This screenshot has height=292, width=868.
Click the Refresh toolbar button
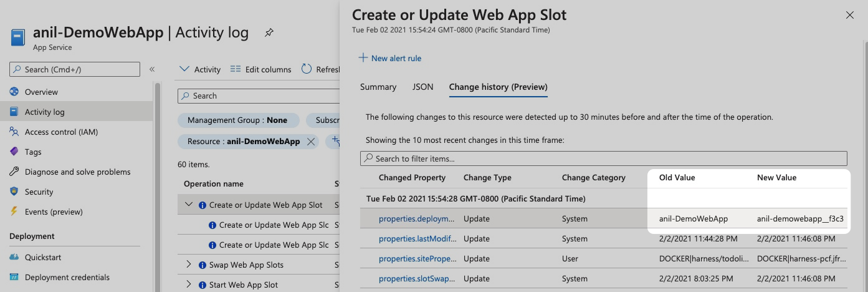(x=320, y=69)
